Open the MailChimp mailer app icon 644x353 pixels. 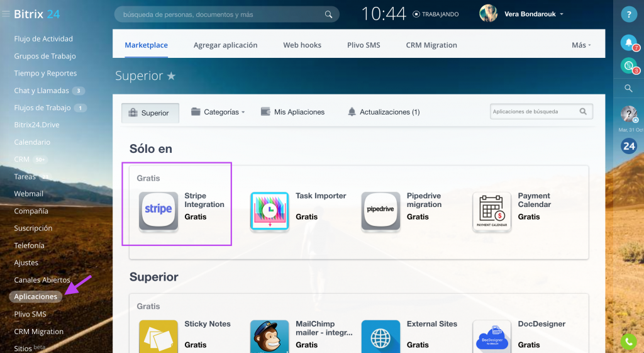[x=270, y=337]
